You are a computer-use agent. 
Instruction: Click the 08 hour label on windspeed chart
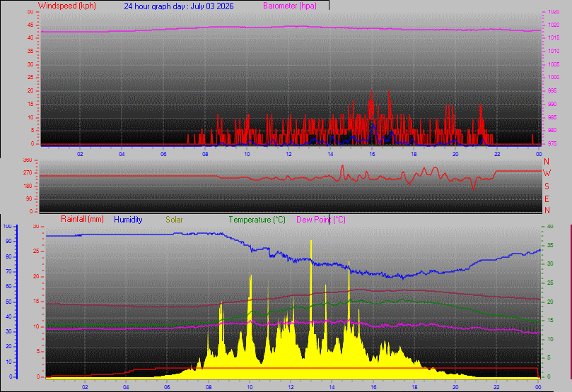[205, 154]
